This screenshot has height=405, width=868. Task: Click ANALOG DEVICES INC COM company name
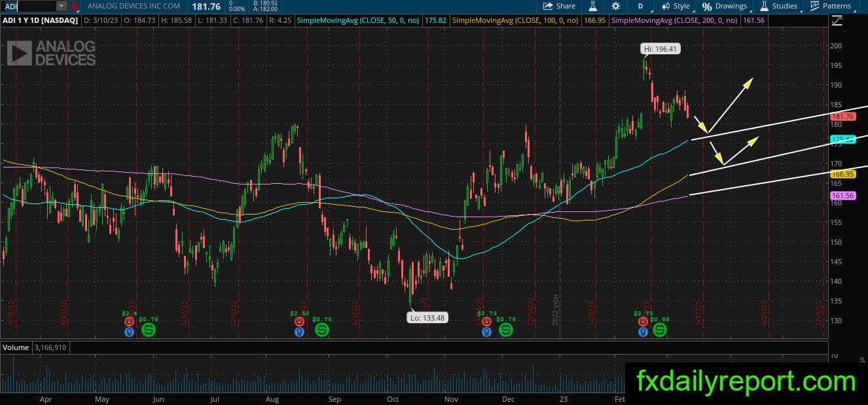(132, 6)
